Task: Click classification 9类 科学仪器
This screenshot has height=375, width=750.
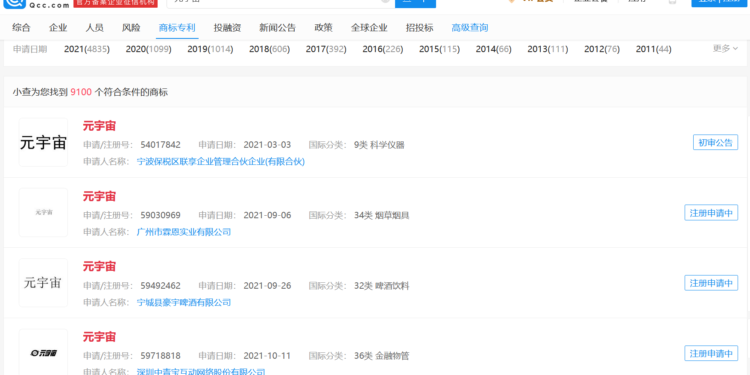Action: 379,145
